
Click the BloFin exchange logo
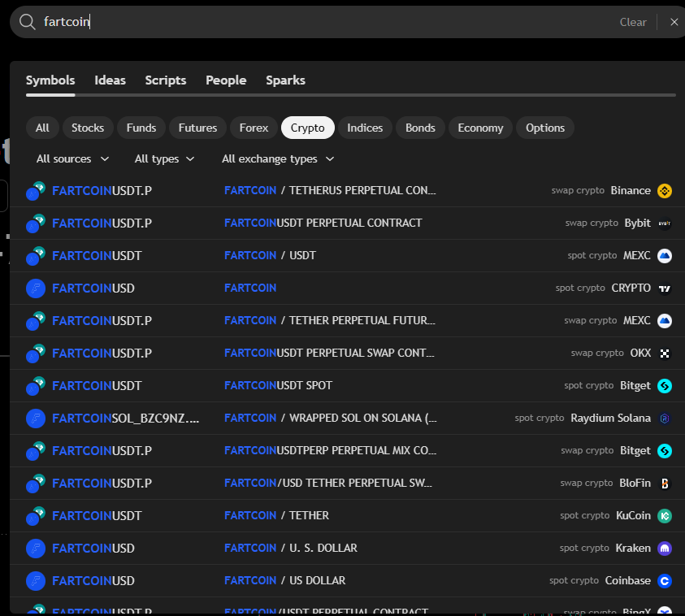(x=665, y=484)
